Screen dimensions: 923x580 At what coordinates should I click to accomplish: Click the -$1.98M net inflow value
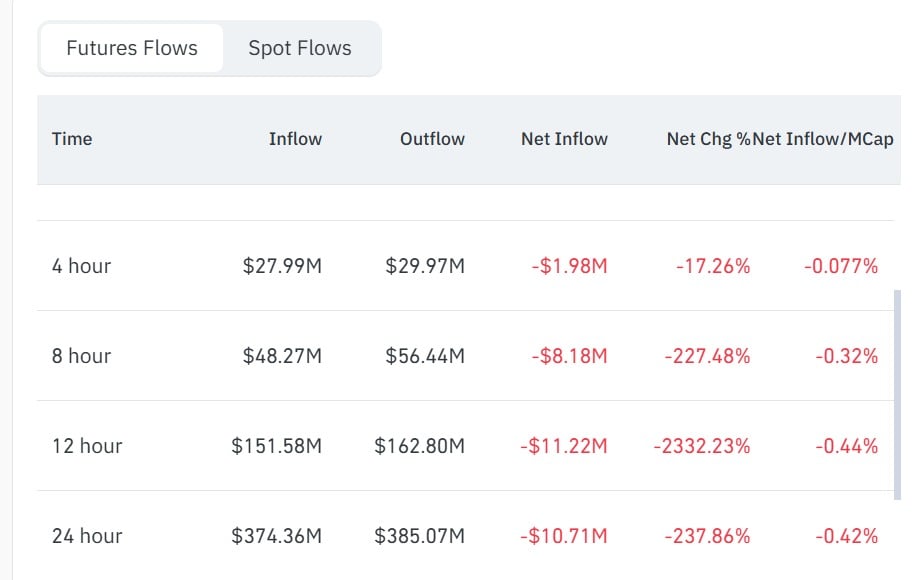point(569,266)
